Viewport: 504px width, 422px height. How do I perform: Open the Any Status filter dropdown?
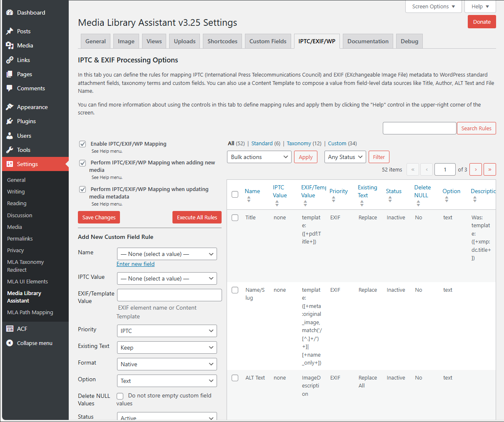tap(345, 157)
